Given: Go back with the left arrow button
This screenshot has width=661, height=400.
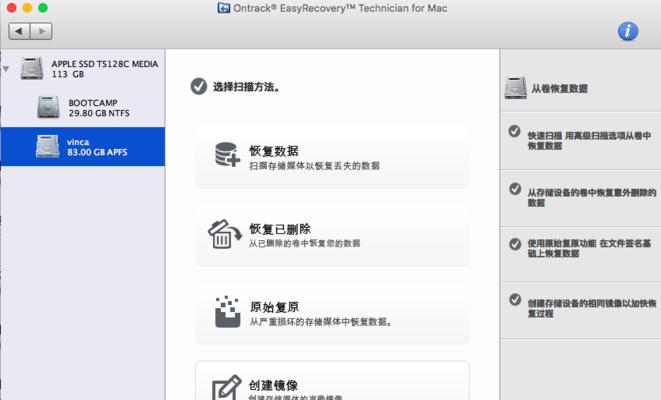Looking at the screenshot, I should [x=19, y=31].
